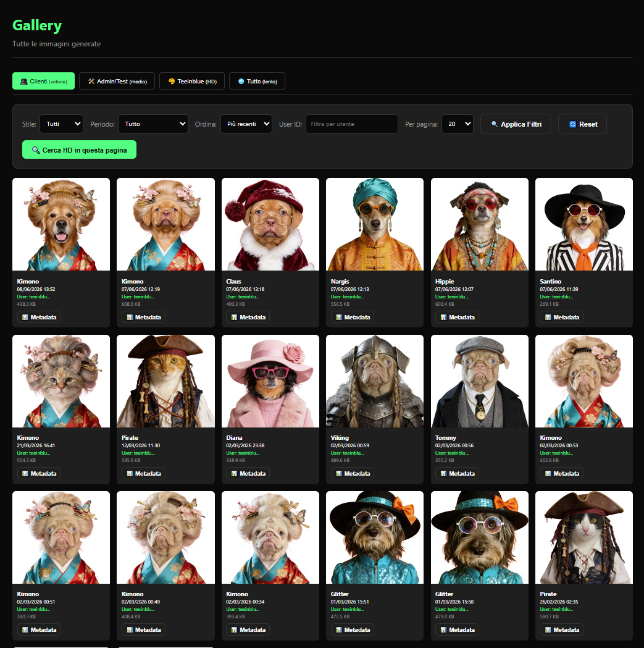This screenshot has height=648, width=644.
Task: Click chart icon in Diana Metadata button
Action: [x=235, y=474]
